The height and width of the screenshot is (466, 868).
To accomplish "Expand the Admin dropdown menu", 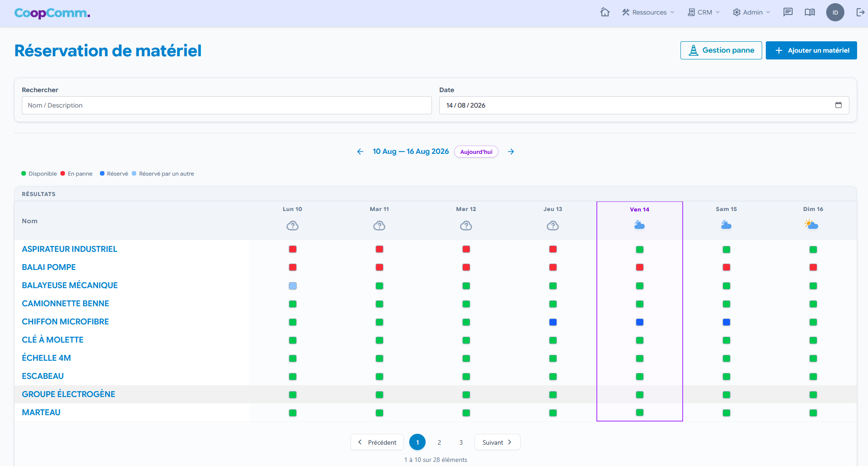I will (x=751, y=12).
